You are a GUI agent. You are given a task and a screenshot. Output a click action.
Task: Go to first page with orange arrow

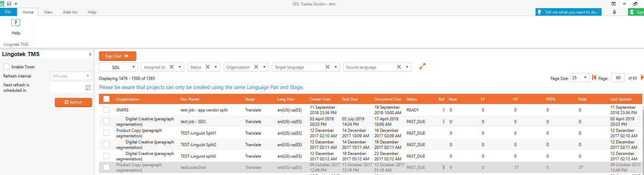click(x=594, y=77)
